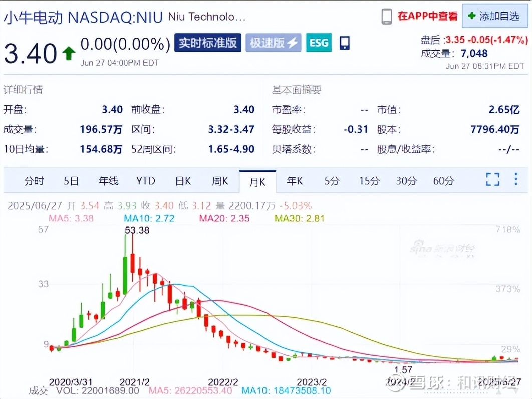Select the 分时 chart tab

pyautogui.click(x=34, y=181)
